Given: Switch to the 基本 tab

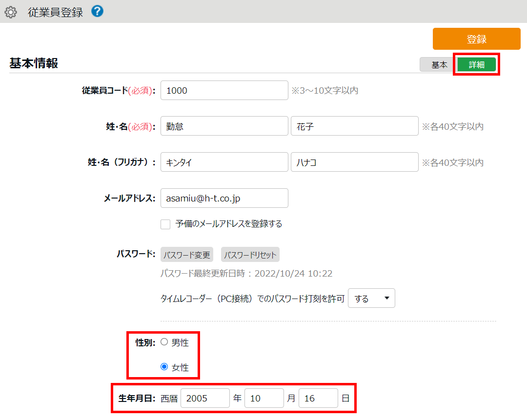Looking at the screenshot, I should point(439,65).
